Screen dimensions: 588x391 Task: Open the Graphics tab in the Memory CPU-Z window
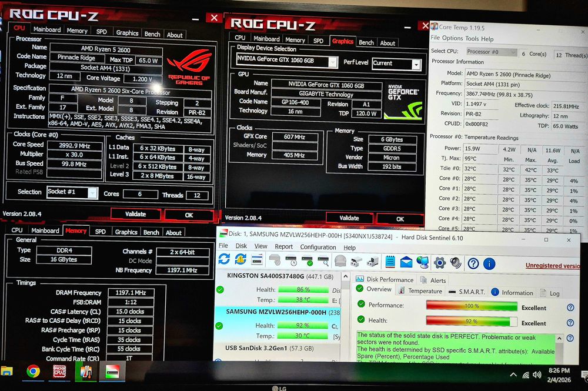[x=126, y=232]
